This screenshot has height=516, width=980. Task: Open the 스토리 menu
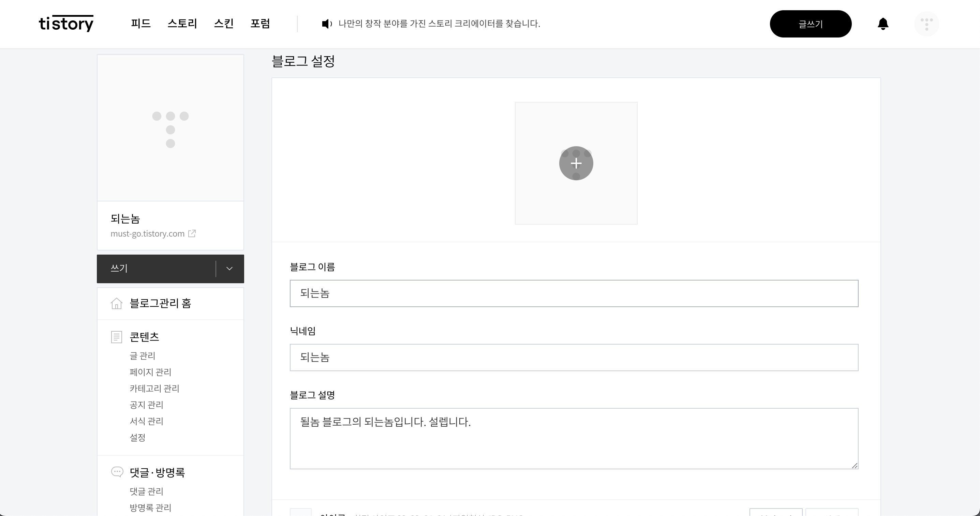[x=182, y=24]
